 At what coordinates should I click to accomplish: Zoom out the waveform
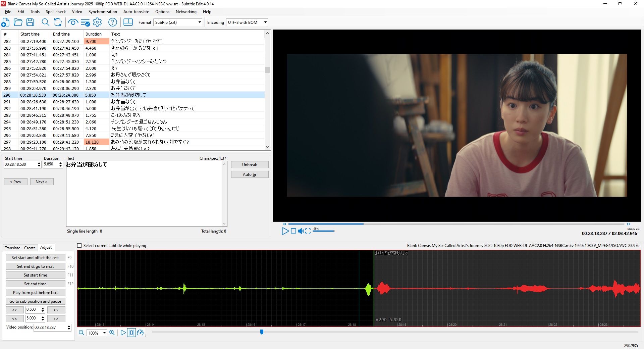[x=82, y=333]
